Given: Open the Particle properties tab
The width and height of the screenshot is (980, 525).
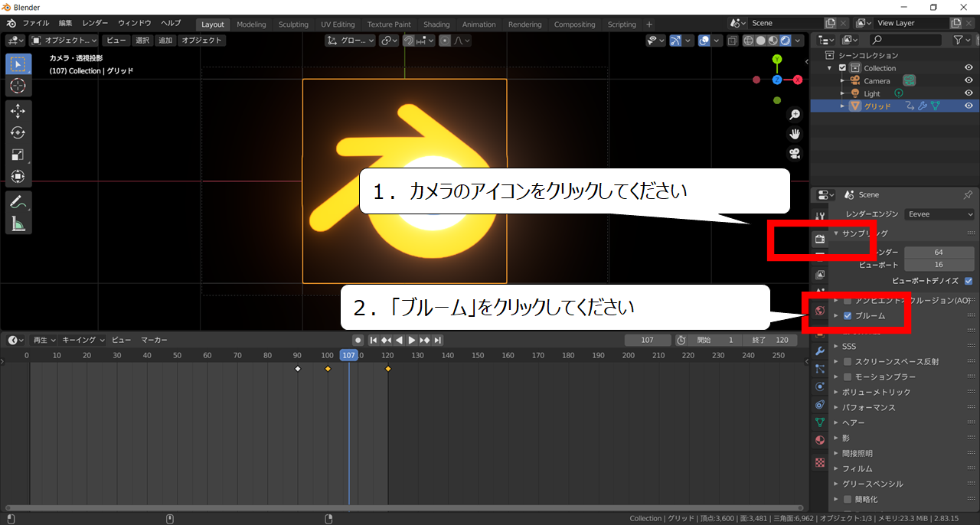Looking at the screenshot, I should click(x=820, y=369).
